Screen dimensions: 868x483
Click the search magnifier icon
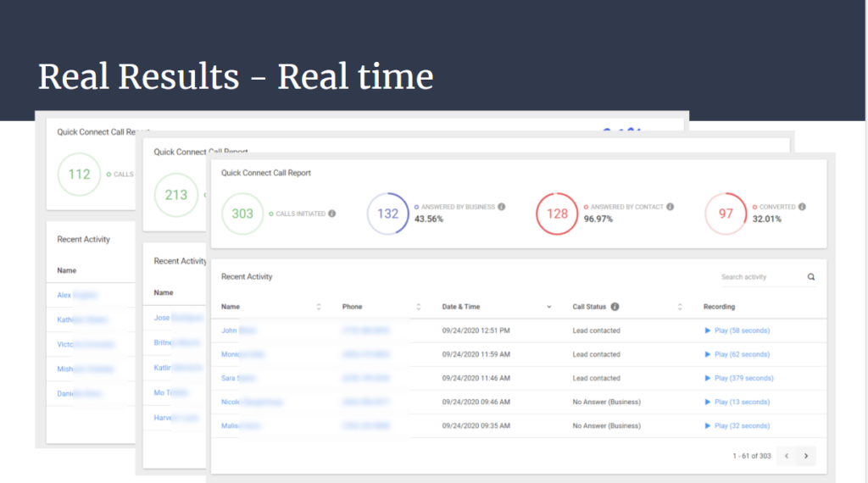click(x=811, y=277)
